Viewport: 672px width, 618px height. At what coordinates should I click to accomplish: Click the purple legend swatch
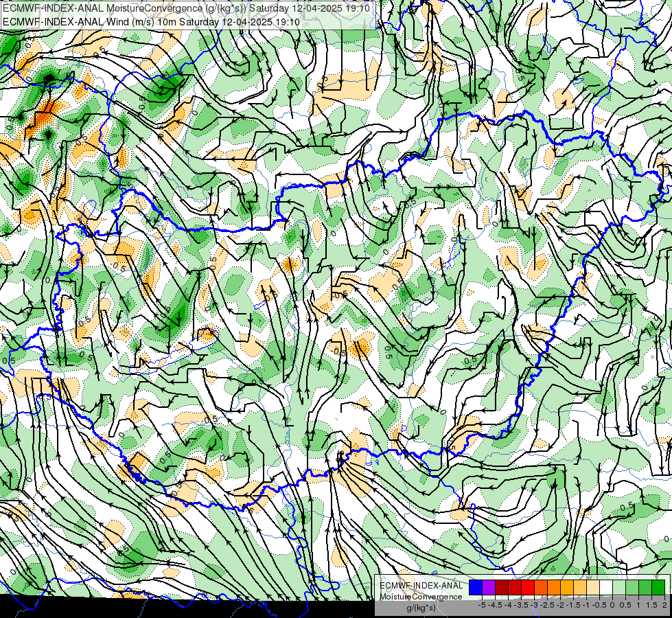pos(489,588)
